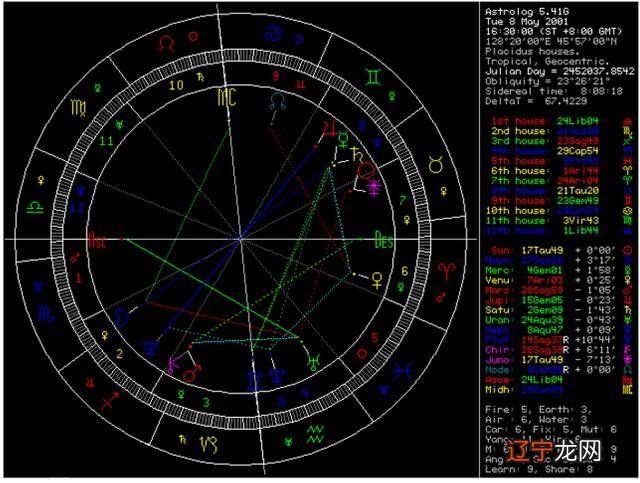The width and height of the screenshot is (640, 483).
Task: Click the large blue Moon crescent glyph inside the wheel
Action: 121,317
